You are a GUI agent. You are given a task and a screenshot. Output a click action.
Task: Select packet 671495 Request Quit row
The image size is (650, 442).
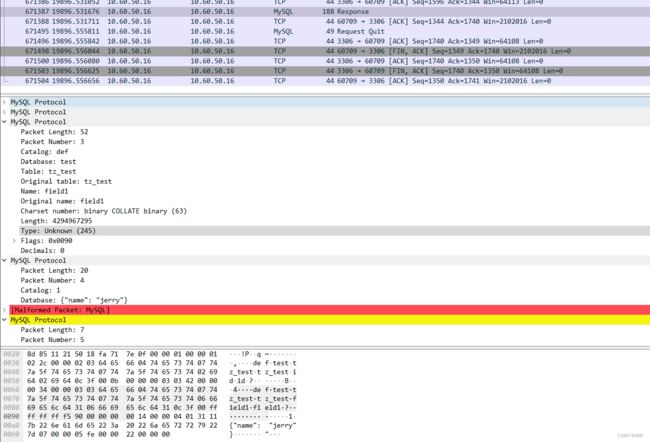point(325,32)
